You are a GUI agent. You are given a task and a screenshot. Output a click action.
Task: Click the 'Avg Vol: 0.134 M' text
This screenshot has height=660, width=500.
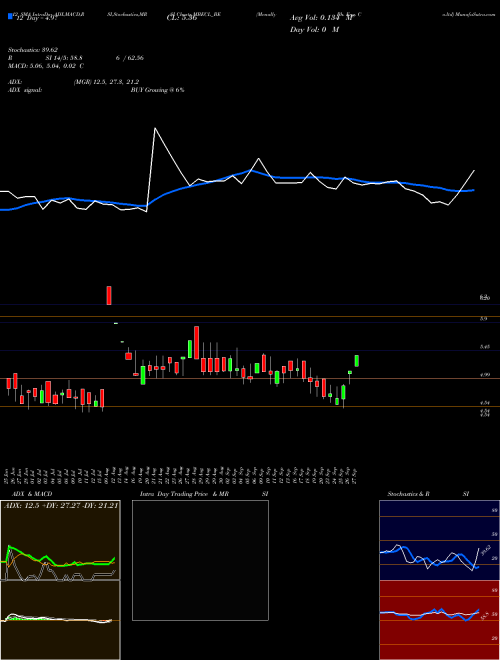[x=321, y=18]
